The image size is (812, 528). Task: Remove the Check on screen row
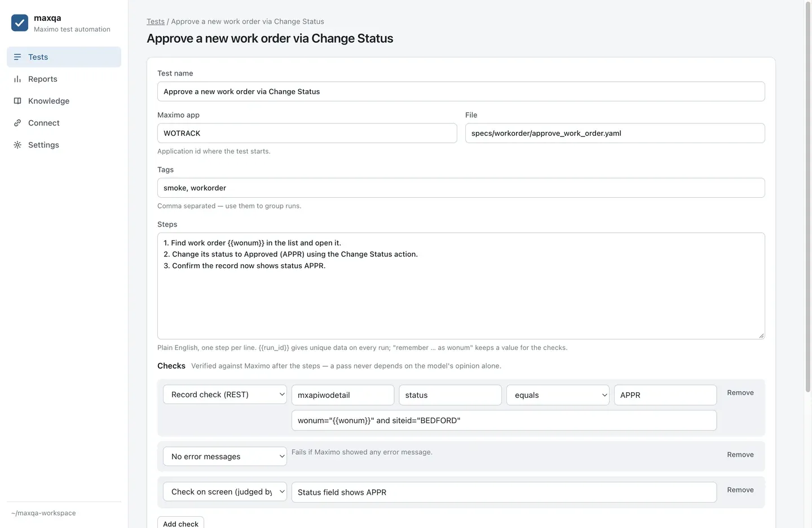740,490
